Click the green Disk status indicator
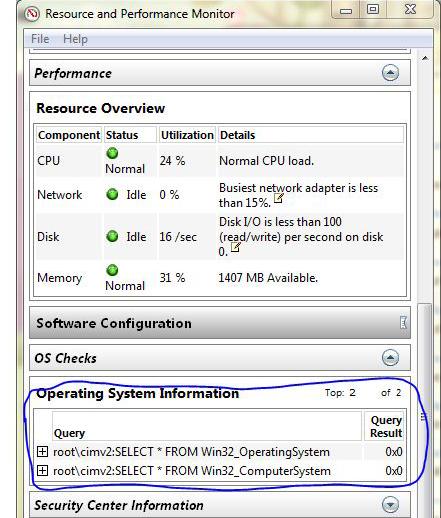 pyautogui.click(x=112, y=236)
